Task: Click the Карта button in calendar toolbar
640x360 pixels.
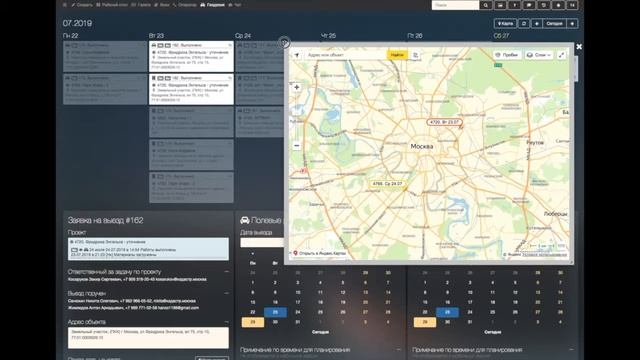Action: [x=505, y=24]
